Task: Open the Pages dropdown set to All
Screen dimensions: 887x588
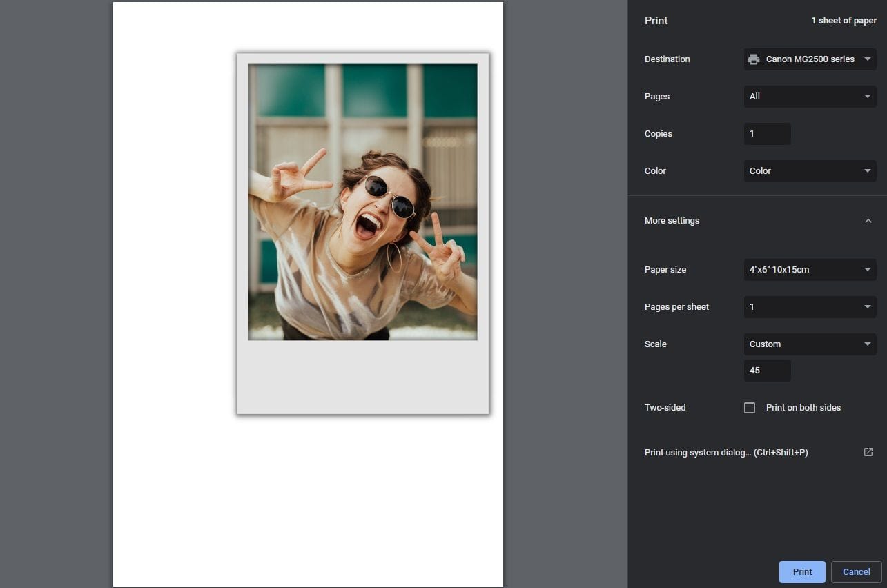Action: [810, 97]
